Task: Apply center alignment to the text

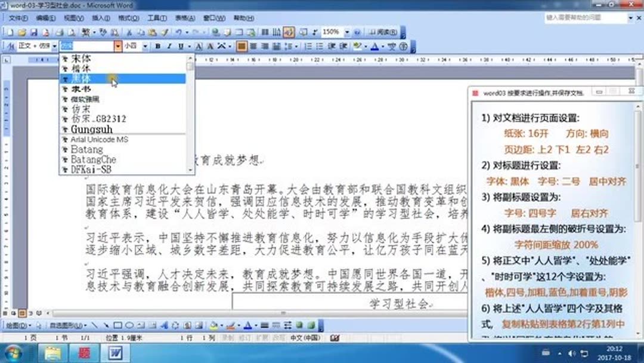Action: [265, 47]
